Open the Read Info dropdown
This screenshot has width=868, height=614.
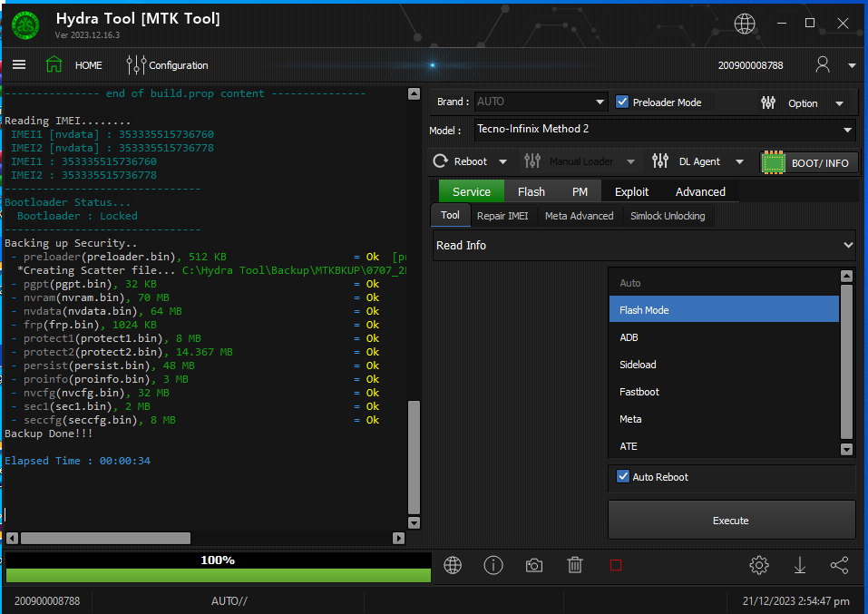(x=644, y=245)
